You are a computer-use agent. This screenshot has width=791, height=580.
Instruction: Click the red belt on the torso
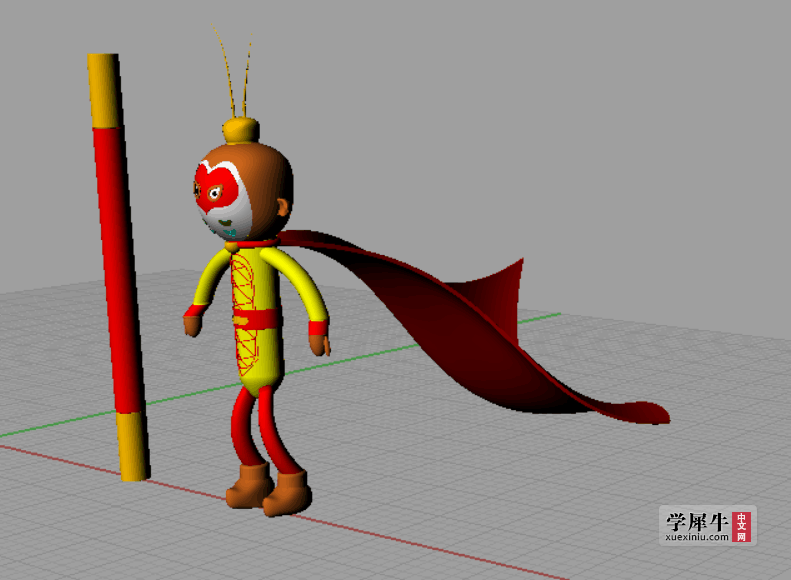click(255, 319)
